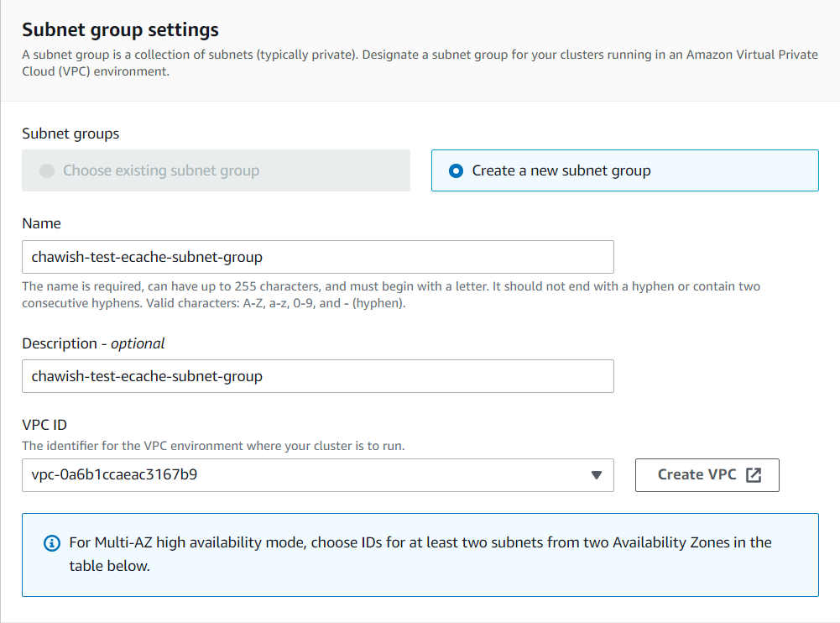
Task: Click the dropdown arrow in the VPC ID selector
Action: (597, 475)
